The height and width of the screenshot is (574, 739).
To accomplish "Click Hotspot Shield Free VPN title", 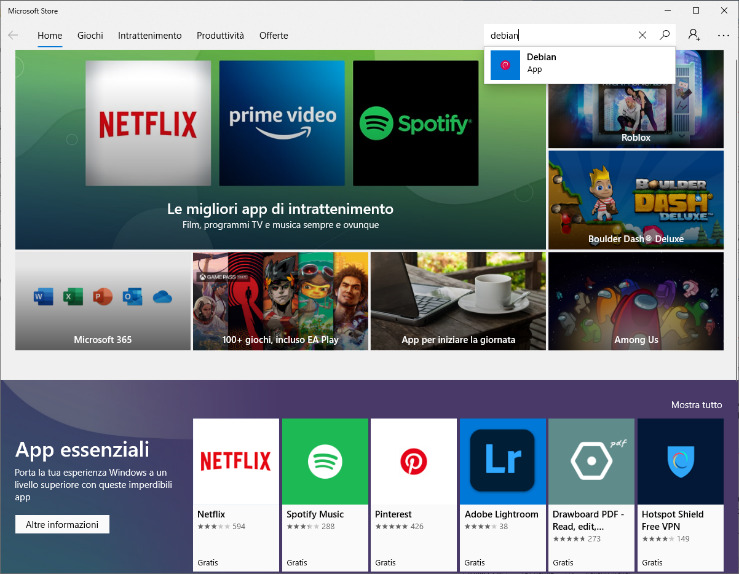I will (672, 520).
